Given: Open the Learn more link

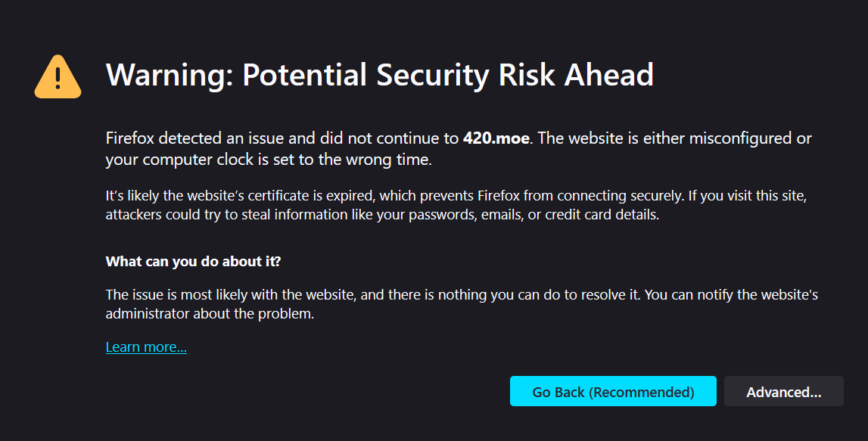Looking at the screenshot, I should (146, 347).
